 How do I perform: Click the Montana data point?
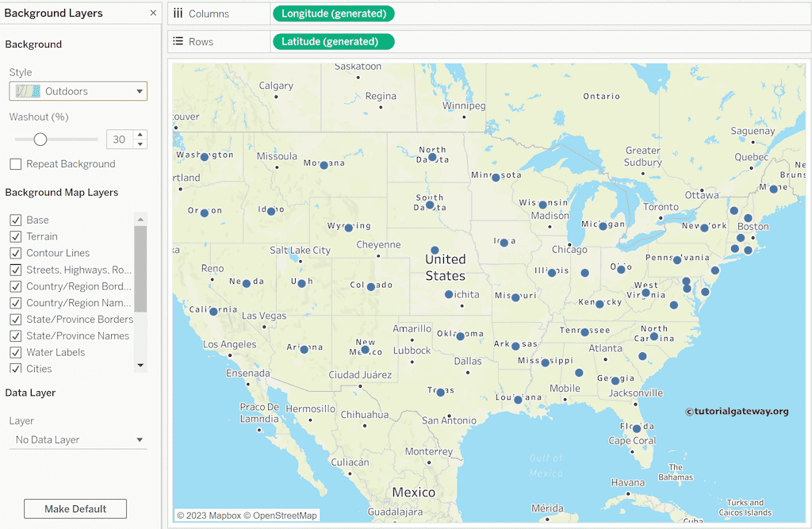(324, 165)
